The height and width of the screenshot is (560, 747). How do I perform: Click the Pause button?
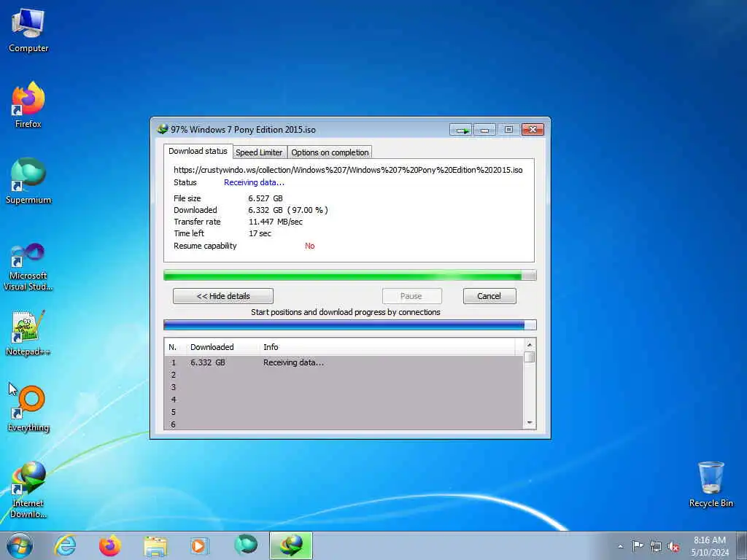[411, 296]
